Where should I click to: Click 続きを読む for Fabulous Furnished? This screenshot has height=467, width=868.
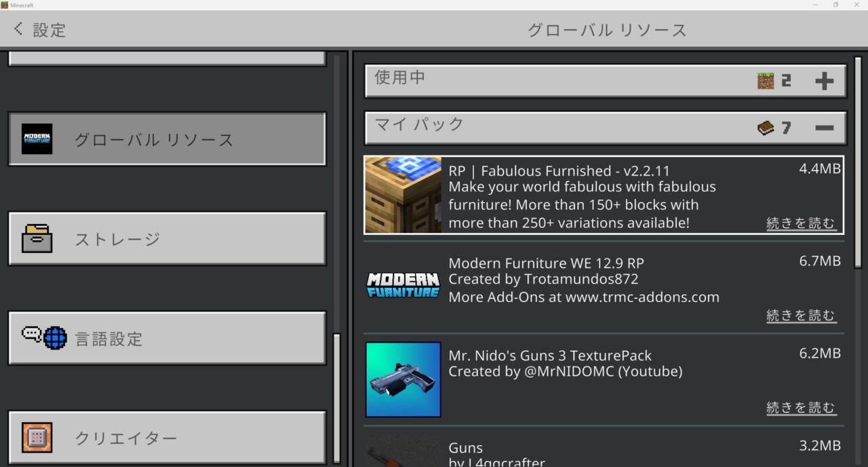point(802,222)
